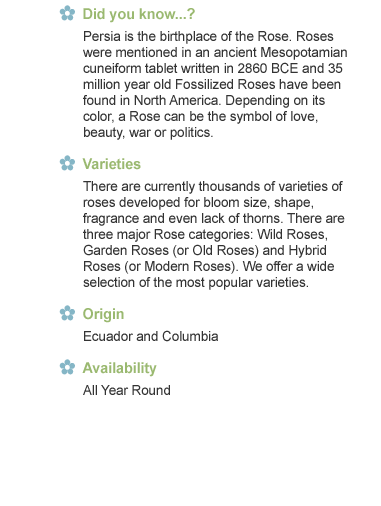Click 'Fossilized Roses' in the paragraph
This screenshot has height=506, width=381.
pyautogui.click(x=225, y=84)
